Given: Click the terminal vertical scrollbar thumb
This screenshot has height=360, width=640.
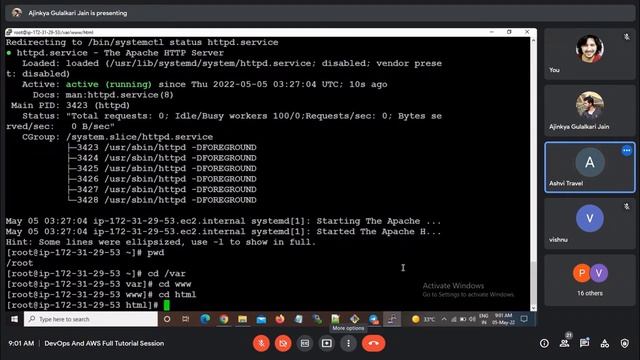Looking at the screenshot, I should tap(533, 282).
